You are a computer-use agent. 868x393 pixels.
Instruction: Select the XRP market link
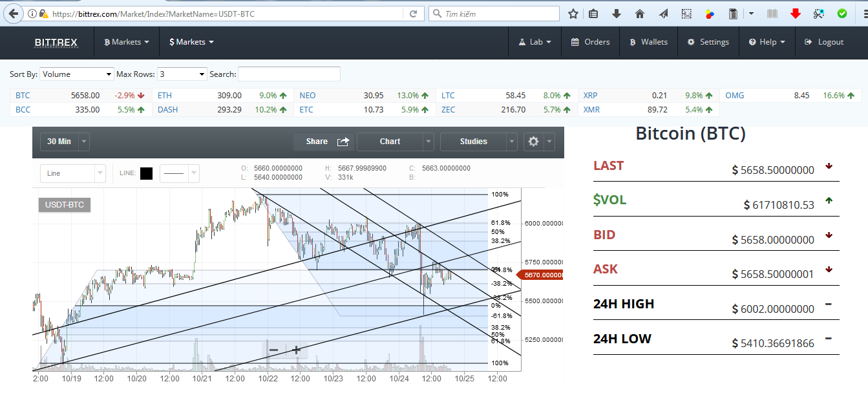591,95
